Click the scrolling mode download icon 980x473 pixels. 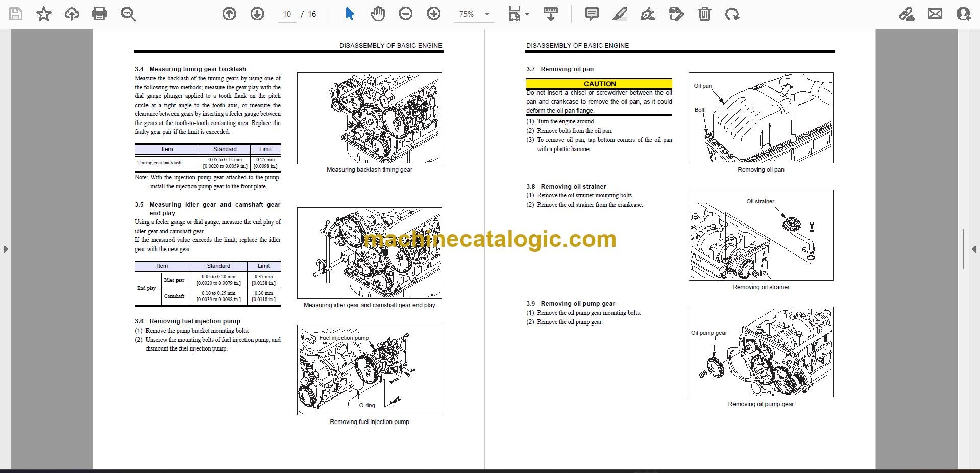(550, 14)
